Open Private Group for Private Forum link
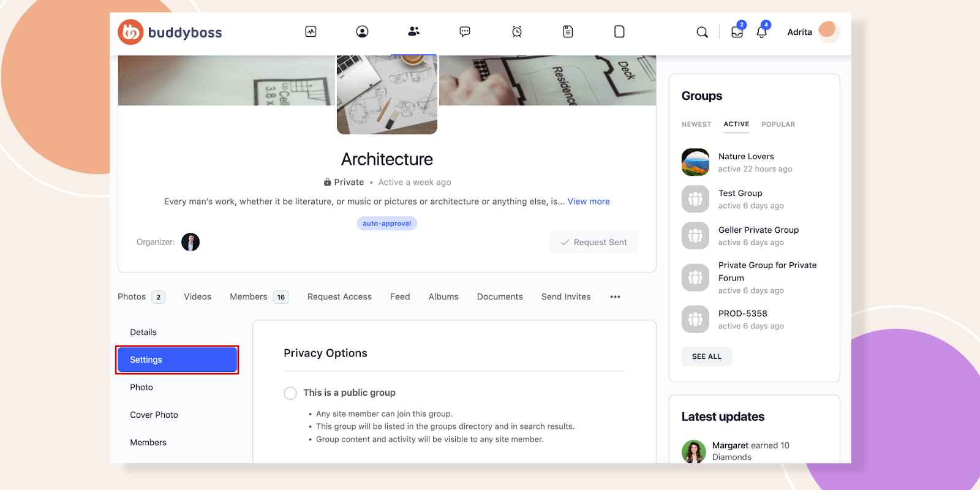Screen dimensions: 980x490 pos(767,271)
